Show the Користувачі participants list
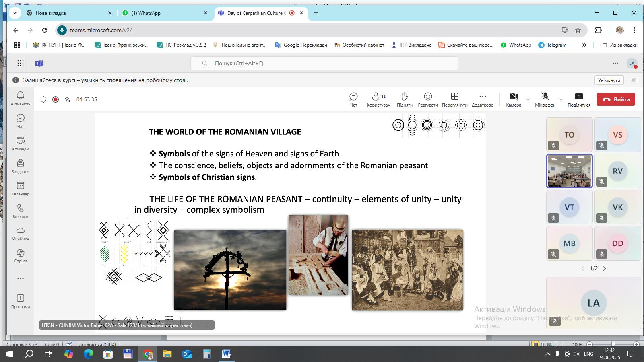 (379, 99)
